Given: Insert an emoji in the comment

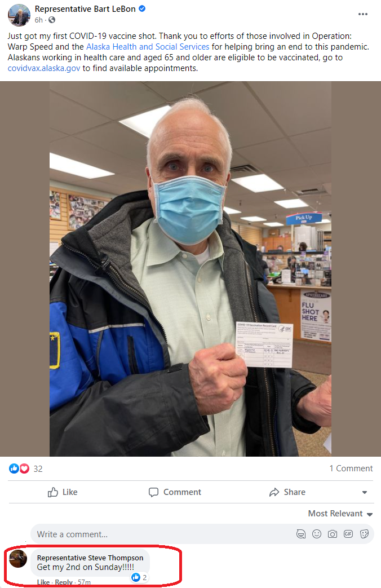Looking at the screenshot, I should point(317,534).
